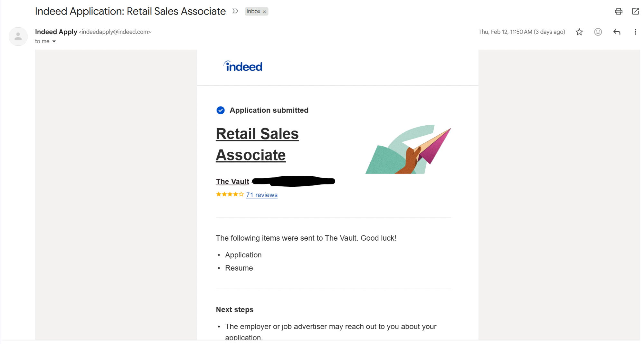This screenshot has width=644, height=344.
Task: Toggle the importance marker beside the subject
Action: click(x=235, y=11)
